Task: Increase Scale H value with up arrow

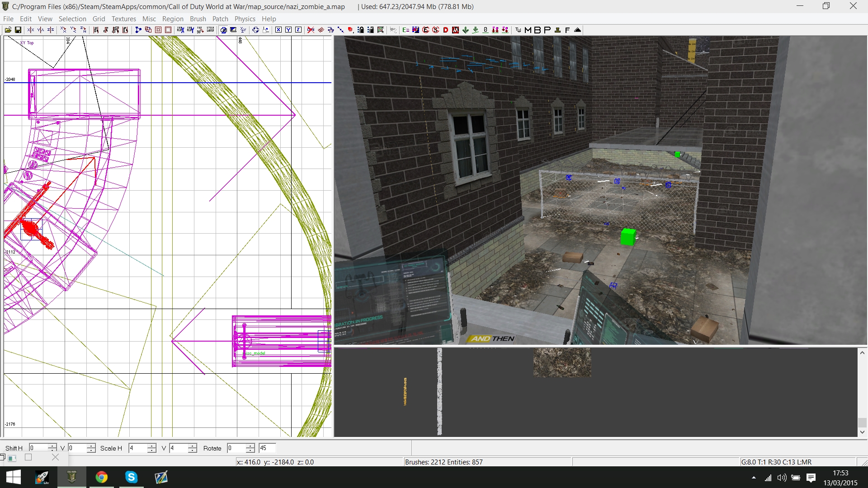Action: pos(152,446)
